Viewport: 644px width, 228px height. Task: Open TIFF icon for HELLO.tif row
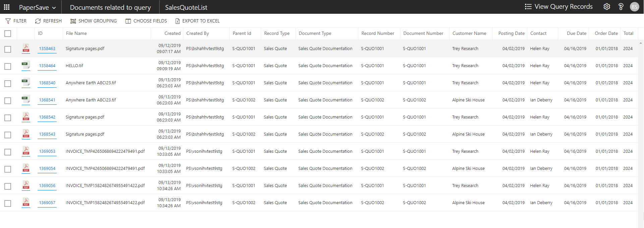click(x=26, y=65)
